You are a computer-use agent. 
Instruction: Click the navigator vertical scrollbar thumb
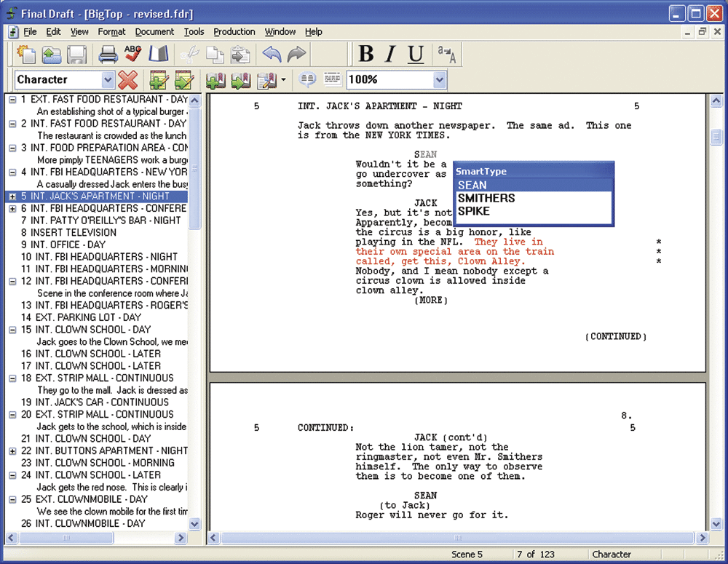point(195,168)
